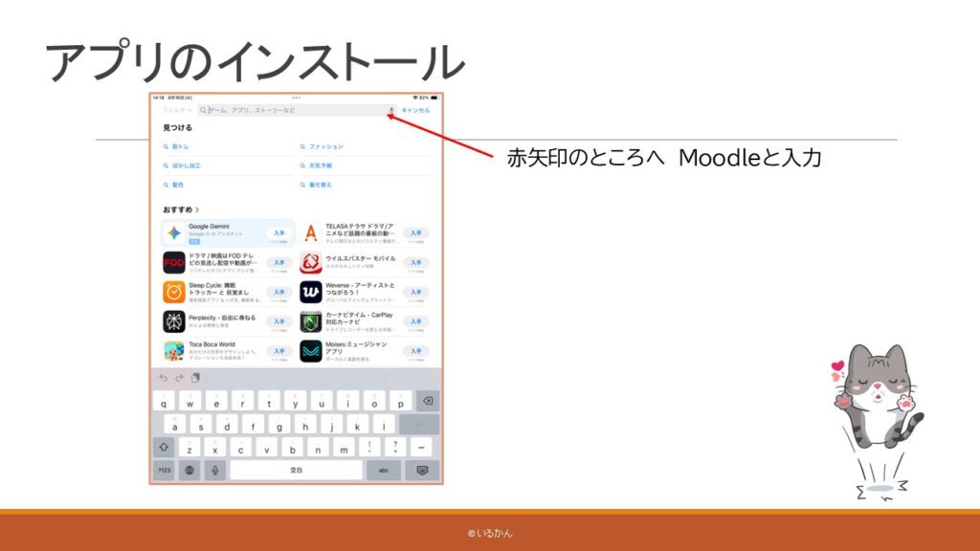Tap the clipboard paste icon above the keyboard

196,378
